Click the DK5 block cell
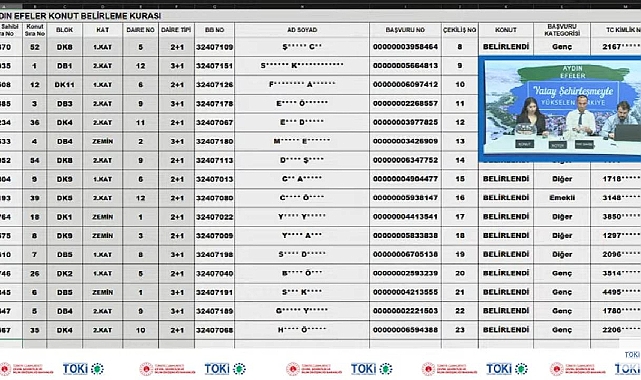The width and height of the screenshot is (641, 380). pyautogui.click(x=65, y=198)
